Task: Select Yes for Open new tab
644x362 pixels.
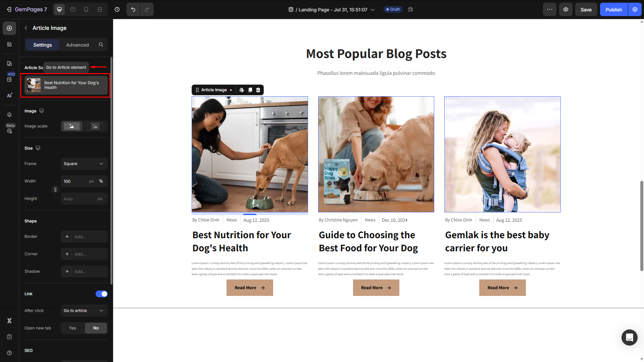Action: (72, 328)
